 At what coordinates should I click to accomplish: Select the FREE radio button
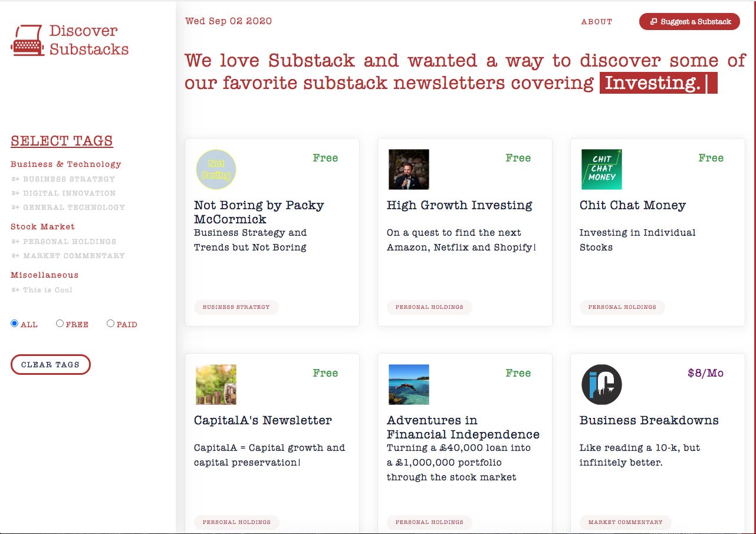(60, 324)
